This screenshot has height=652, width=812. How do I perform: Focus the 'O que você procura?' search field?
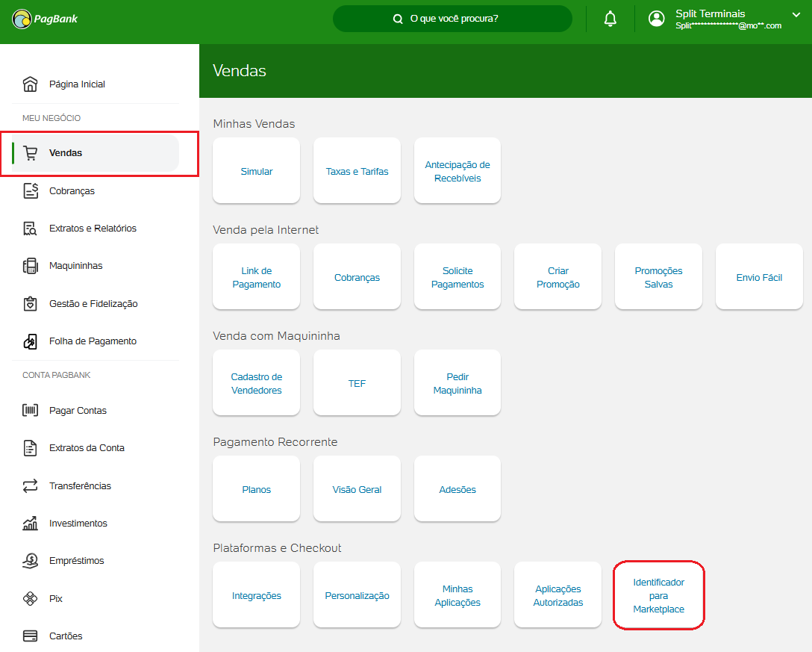coord(452,19)
